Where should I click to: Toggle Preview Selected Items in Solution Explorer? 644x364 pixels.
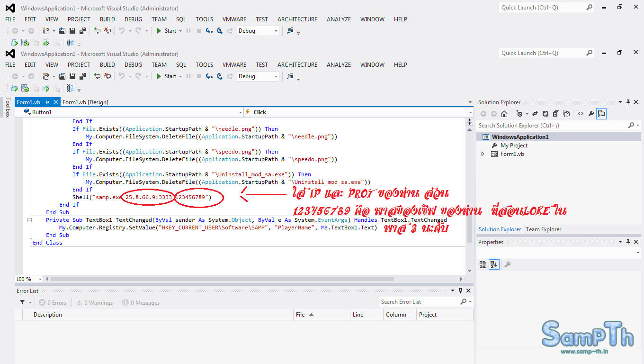pos(601,114)
